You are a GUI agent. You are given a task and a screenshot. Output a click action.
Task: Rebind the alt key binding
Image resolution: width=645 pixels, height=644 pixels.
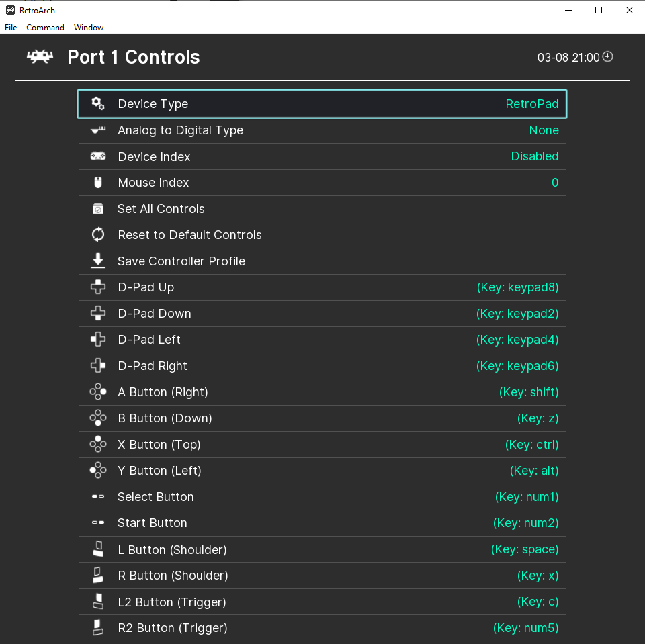pos(534,471)
